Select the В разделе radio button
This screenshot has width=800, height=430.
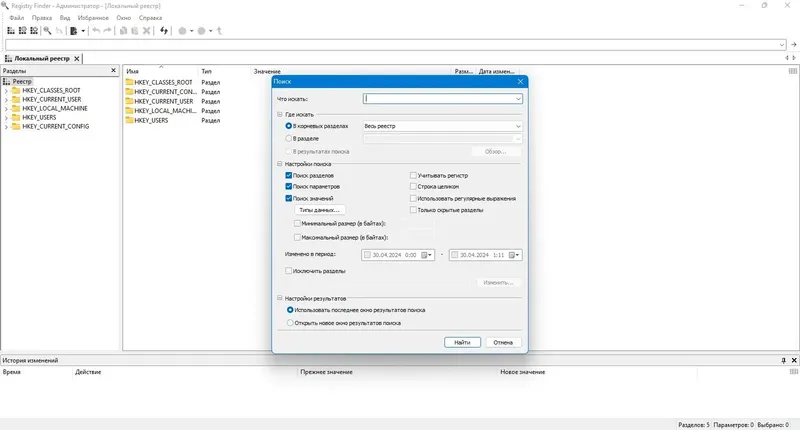click(289, 138)
